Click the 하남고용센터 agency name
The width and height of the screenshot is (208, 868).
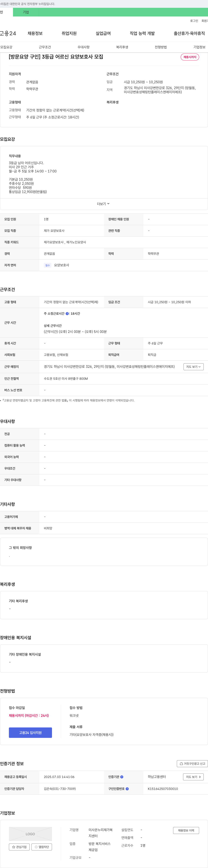pos(157,777)
